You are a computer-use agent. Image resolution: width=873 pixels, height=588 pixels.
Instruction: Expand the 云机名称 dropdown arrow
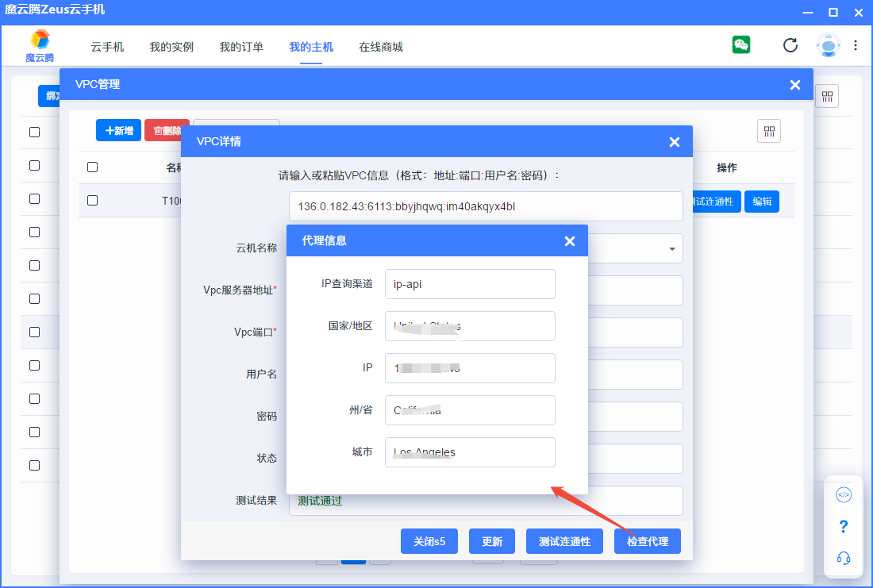[671, 248]
